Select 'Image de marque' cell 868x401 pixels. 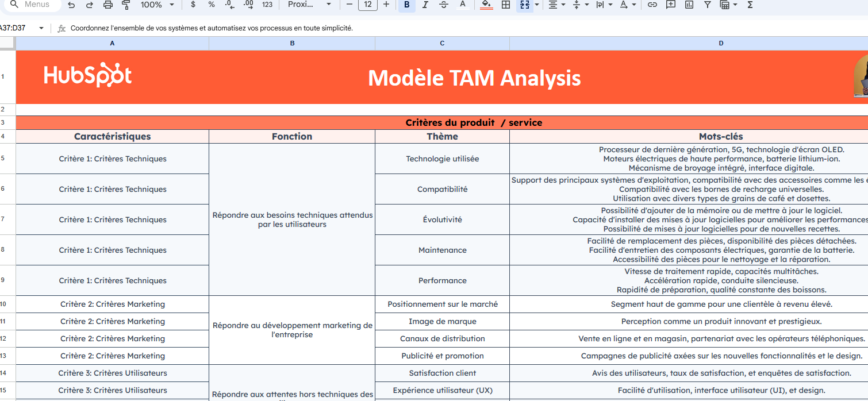click(442, 321)
